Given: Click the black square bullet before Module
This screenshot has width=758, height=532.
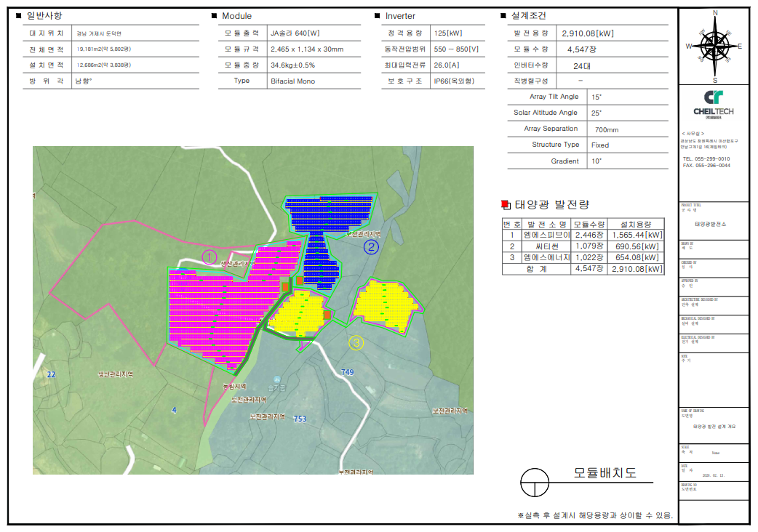Looking at the screenshot, I should tap(214, 16).
